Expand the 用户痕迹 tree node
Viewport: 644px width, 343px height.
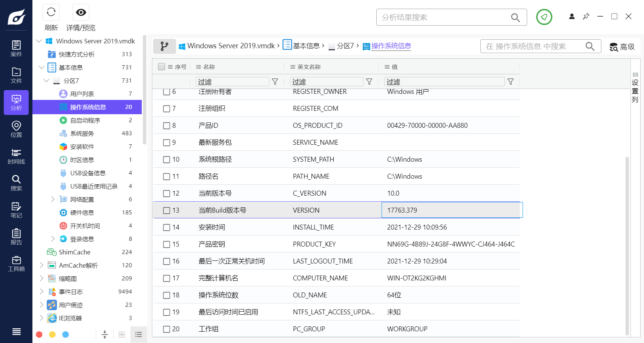[x=41, y=305]
